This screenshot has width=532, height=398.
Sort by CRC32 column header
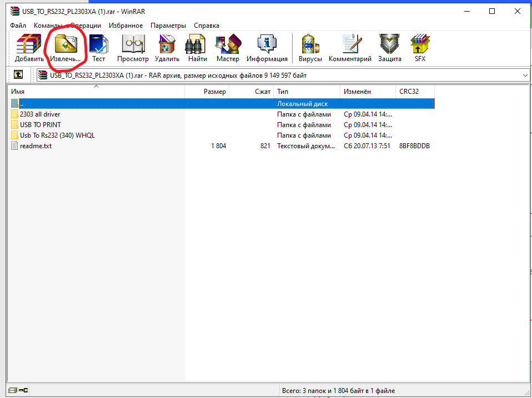[415, 92]
